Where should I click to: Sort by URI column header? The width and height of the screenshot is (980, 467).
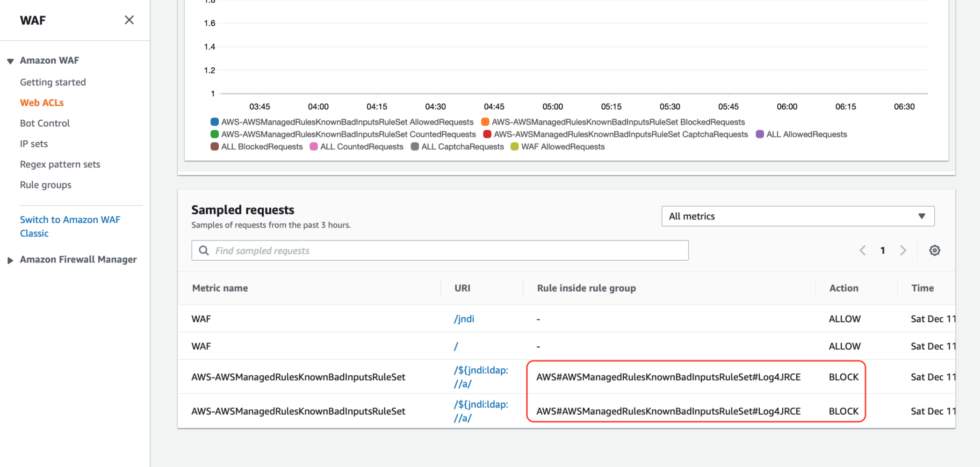(462, 288)
